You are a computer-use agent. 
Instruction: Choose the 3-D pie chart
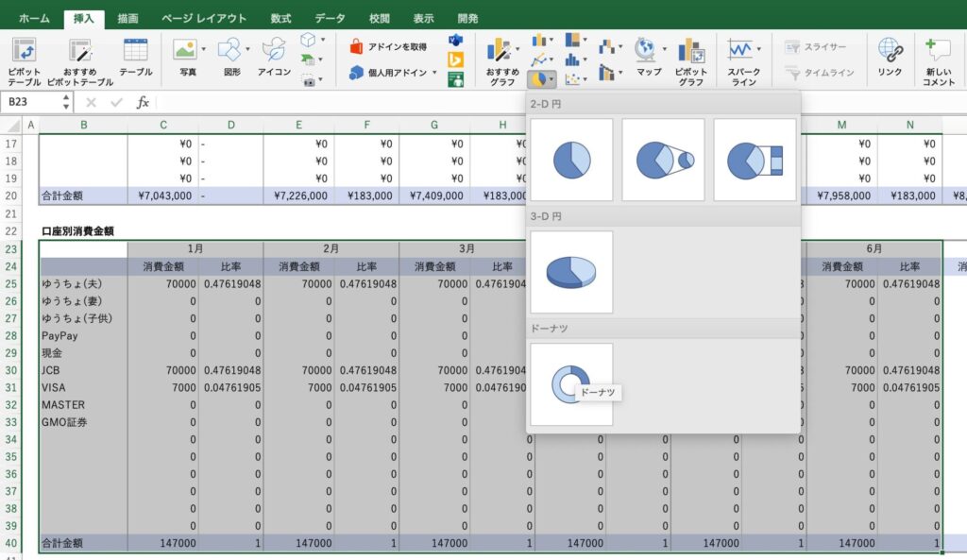[x=570, y=272]
